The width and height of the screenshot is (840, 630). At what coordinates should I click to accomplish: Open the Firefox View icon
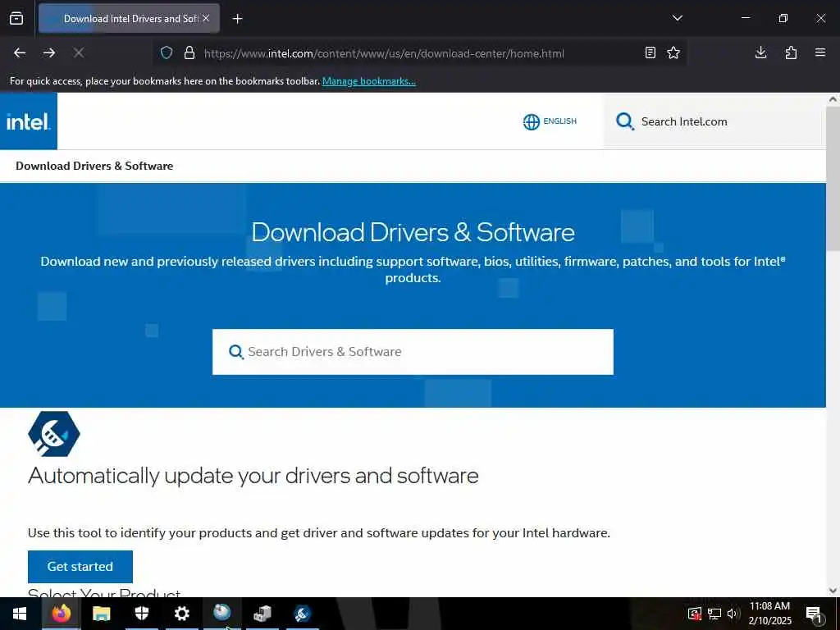(16, 18)
